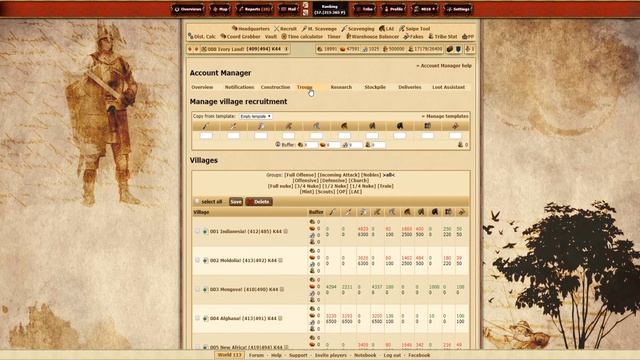
Task: Open M. Scavenge quickbar link
Action: (319, 29)
